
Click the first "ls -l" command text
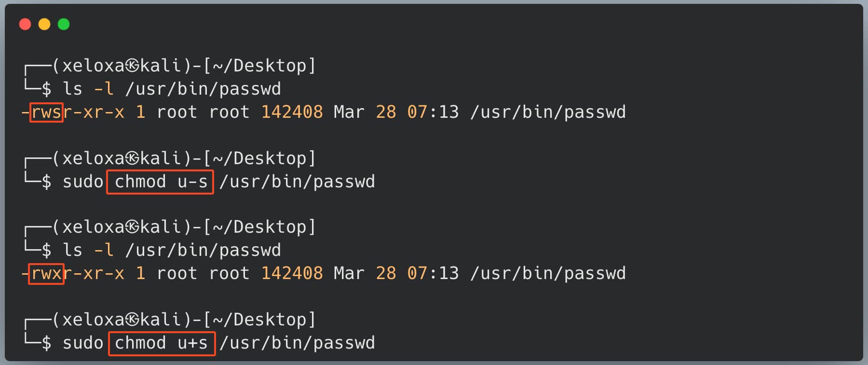[x=88, y=89]
